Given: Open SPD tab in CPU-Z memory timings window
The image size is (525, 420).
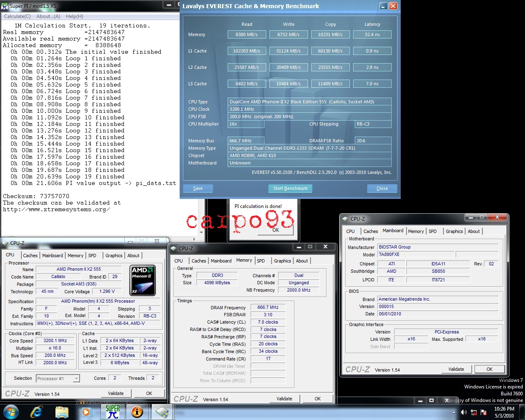Looking at the screenshot, I should (x=261, y=261).
